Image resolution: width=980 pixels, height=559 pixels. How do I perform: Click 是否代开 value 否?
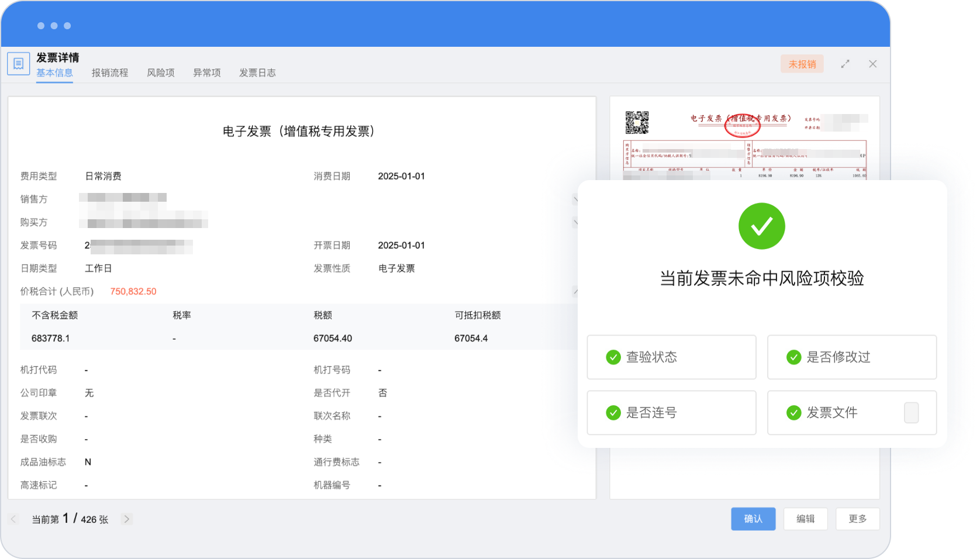[382, 393]
